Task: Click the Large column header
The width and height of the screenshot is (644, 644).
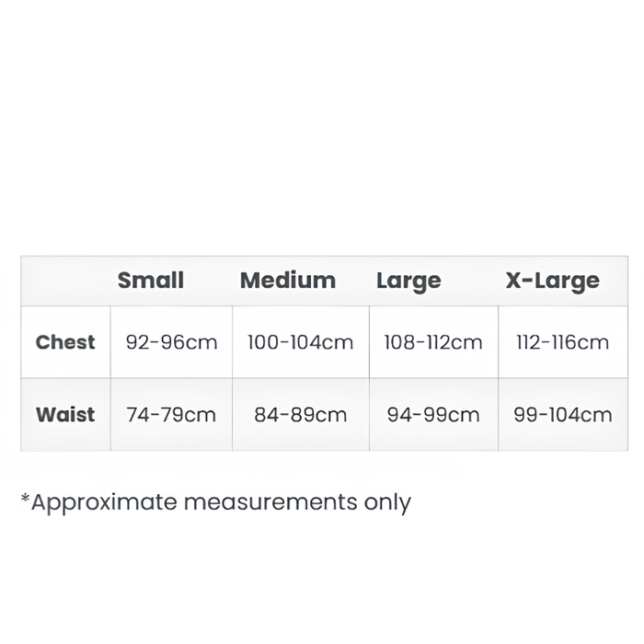Action: click(x=408, y=282)
